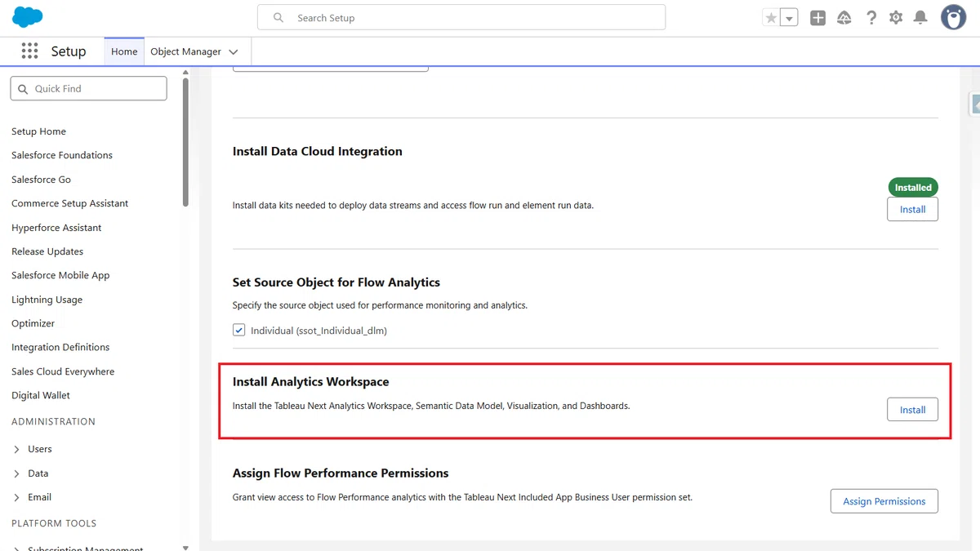The width and height of the screenshot is (980, 551).
Task: Uncheck Individual (ssot_Individual_dlm) checkbox
Action: pos(239,331)
